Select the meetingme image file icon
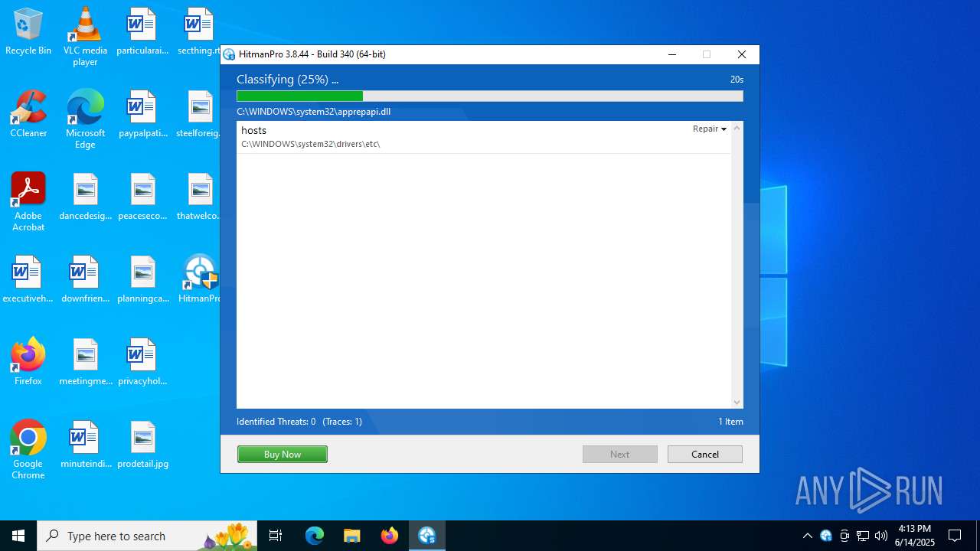The image size is (980, 551). point(85,362)
